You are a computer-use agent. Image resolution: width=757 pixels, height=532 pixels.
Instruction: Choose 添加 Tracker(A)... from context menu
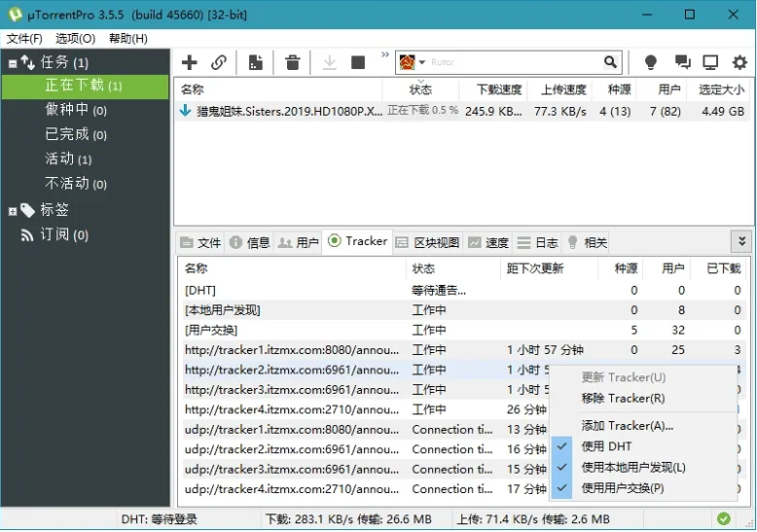tap(627, 425)
